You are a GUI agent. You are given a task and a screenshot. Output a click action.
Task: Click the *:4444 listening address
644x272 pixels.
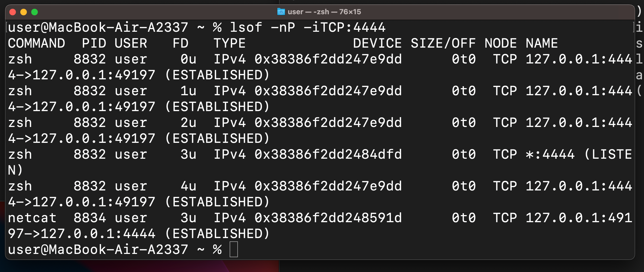coord(550,155)
